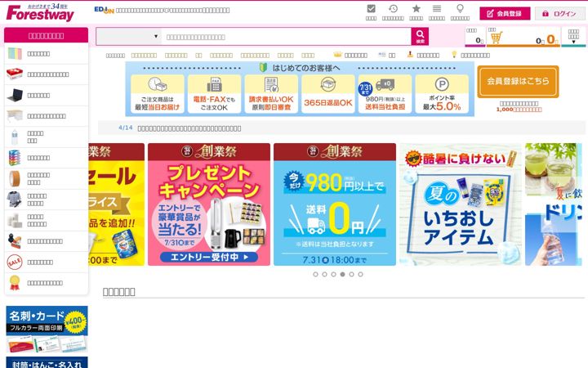
Task: Open the search category dropdown
Action: point(129,37)
